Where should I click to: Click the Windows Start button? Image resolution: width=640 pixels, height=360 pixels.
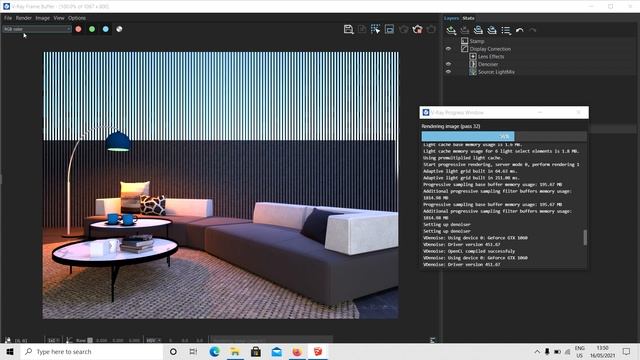[x=10, y=352]
